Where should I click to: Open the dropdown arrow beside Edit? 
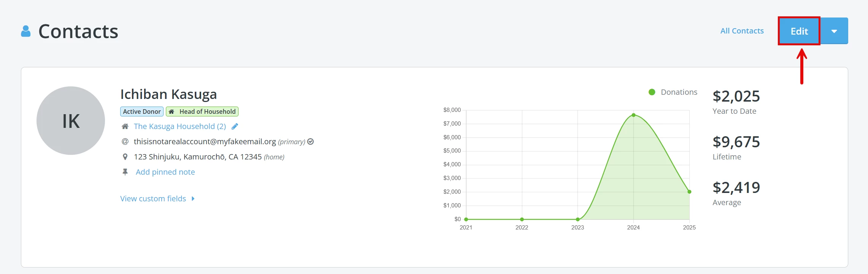(834, 31)
